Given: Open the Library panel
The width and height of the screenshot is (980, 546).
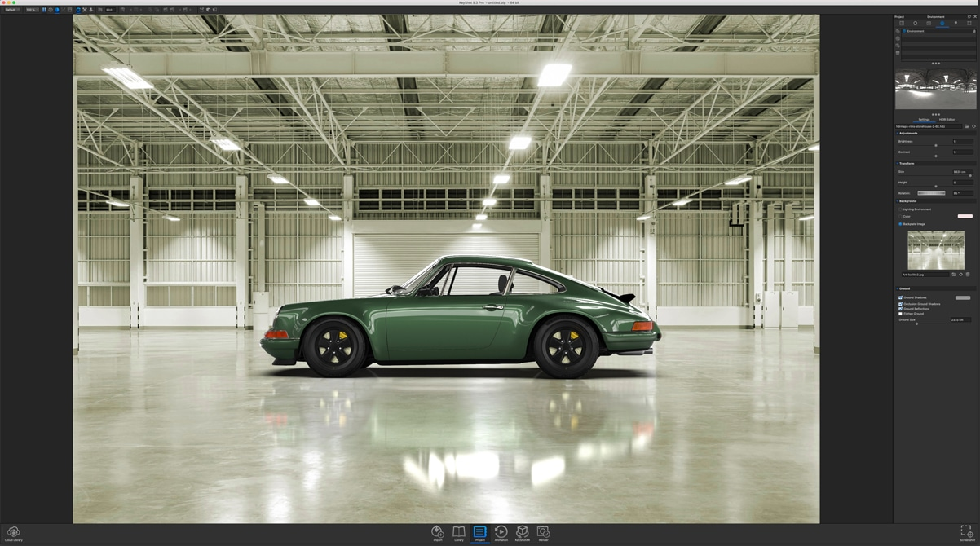Looking at the screenshot, I should point(459,532).
